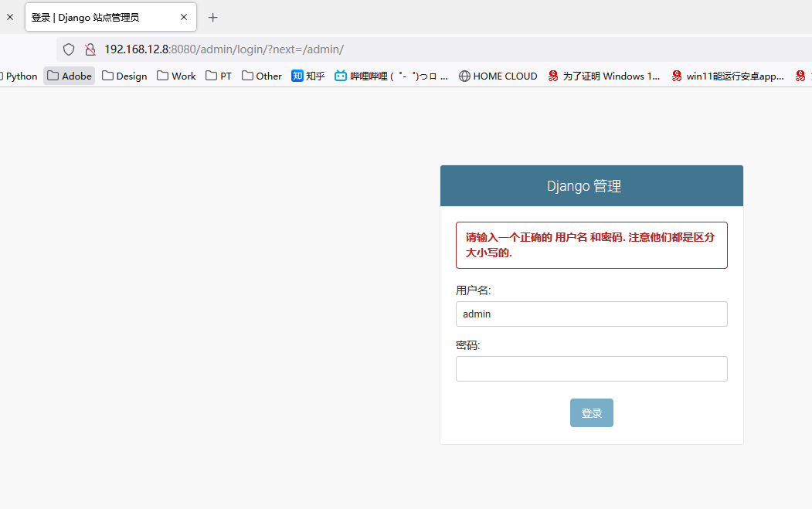
Task: Open the Work bookmark folder
Action: 177,76
